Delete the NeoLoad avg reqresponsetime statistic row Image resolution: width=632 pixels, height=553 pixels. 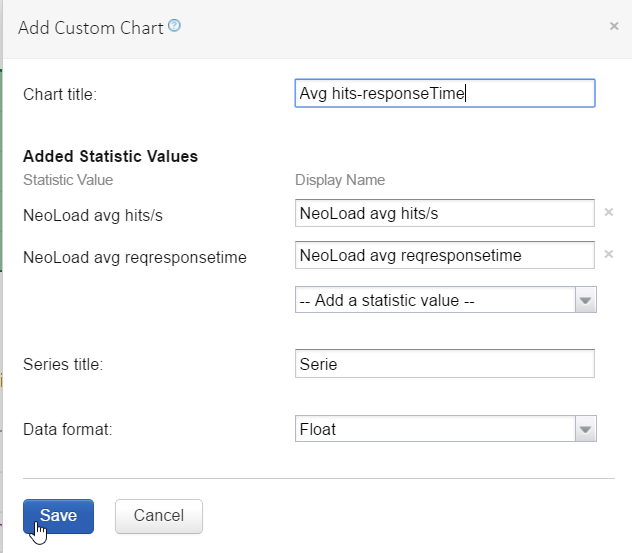pyautogui.click(x=608, y=254)
